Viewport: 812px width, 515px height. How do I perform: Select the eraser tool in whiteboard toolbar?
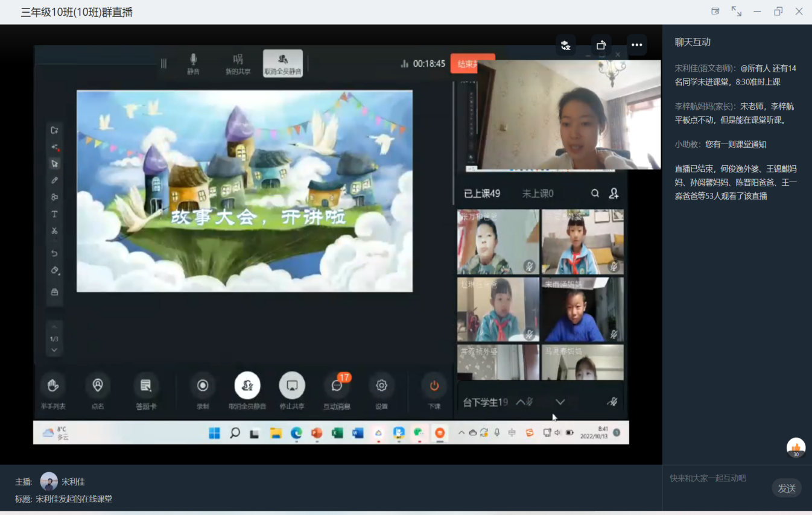click(54, 270)
